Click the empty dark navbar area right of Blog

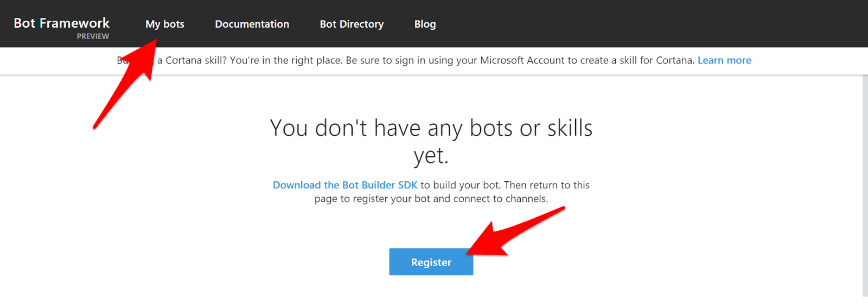click(651, 24)
